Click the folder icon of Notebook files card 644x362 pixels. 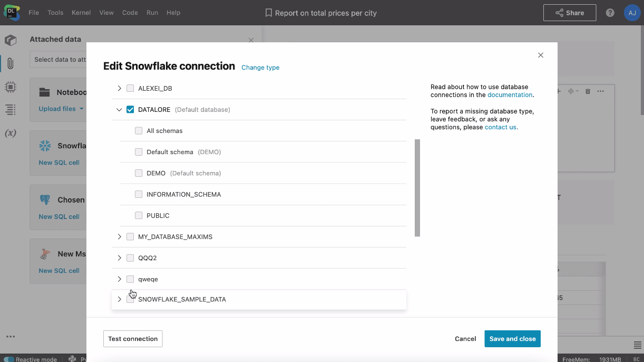(x=44, y=92)
